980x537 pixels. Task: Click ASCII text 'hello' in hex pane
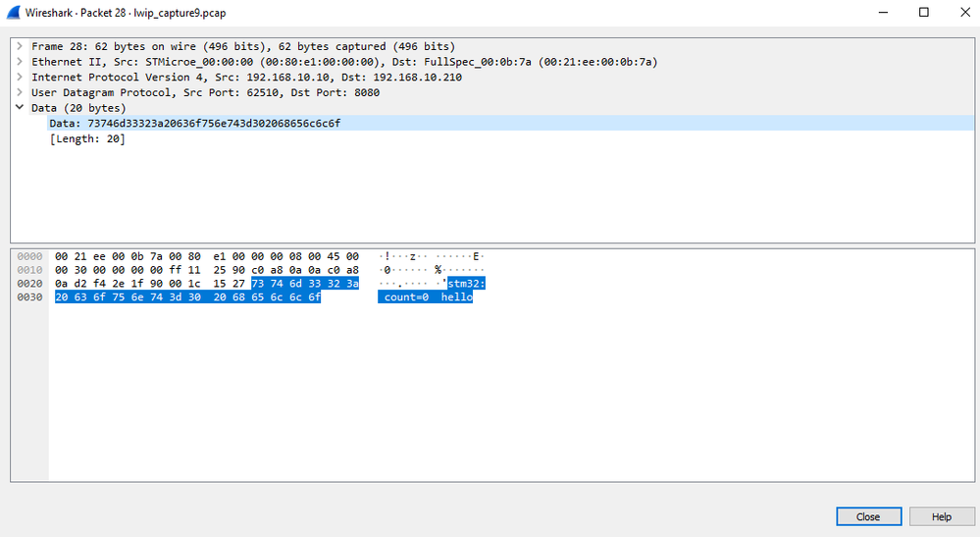click(x=457, y=297)
